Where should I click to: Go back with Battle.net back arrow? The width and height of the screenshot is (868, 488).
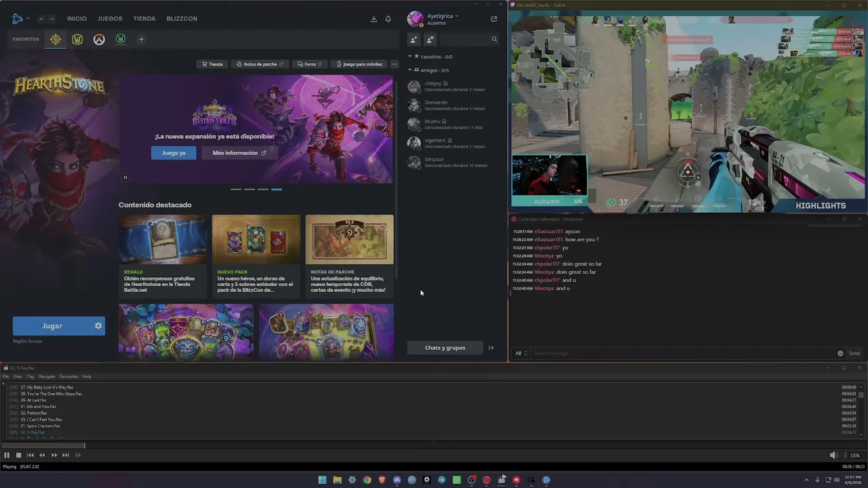41,19
